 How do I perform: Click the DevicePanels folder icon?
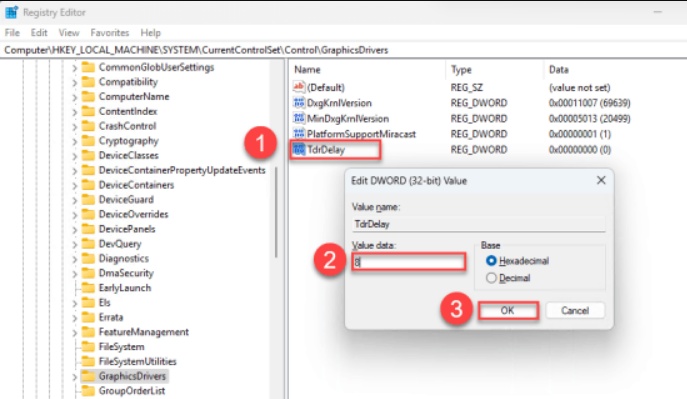click(x=88, y=229)
